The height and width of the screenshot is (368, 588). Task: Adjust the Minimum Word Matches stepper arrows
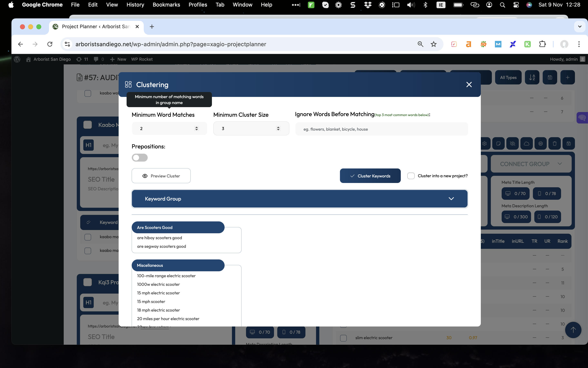point(196,128)
